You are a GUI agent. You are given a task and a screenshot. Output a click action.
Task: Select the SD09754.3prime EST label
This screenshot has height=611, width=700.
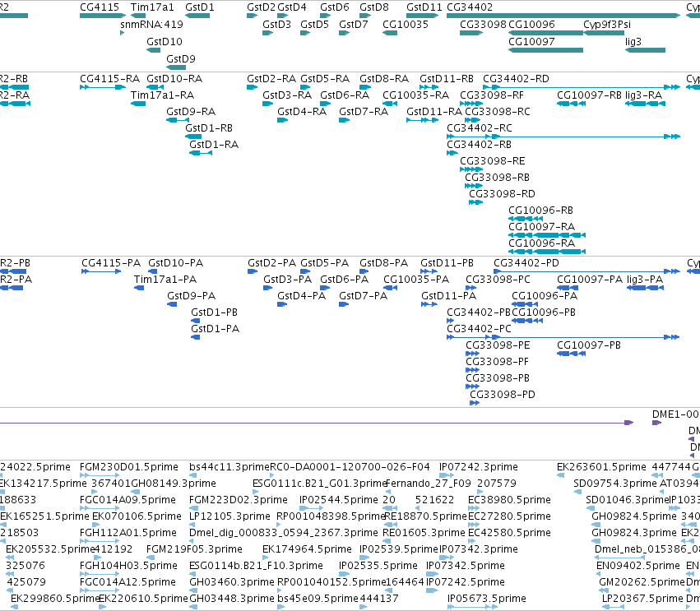point(615,484)
